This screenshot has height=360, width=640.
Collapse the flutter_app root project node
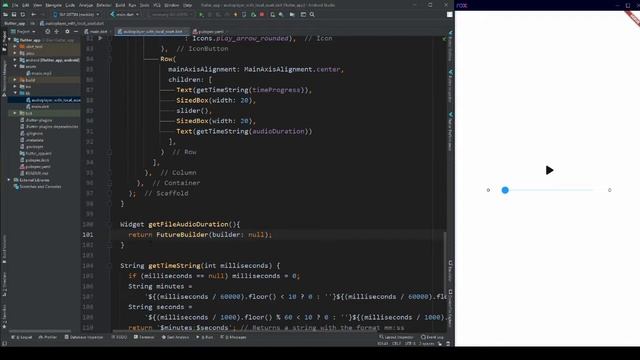9,40
